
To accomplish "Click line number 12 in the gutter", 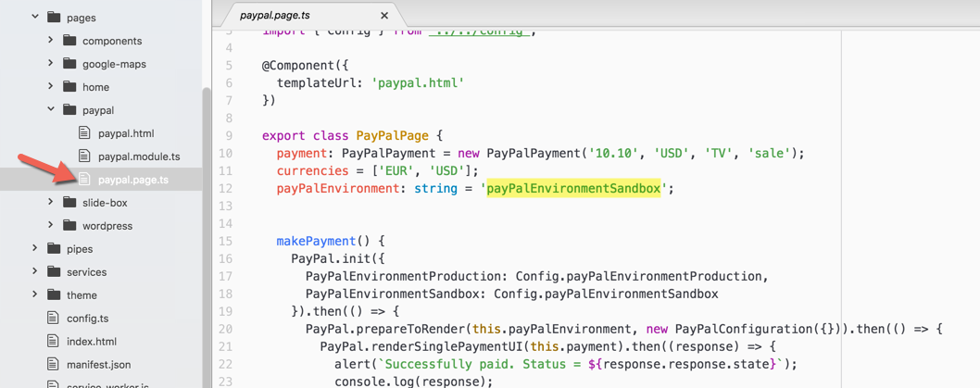I will 226,188.
